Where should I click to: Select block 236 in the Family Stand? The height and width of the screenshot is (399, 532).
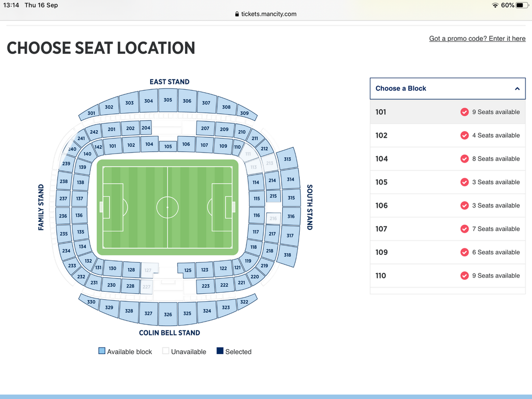tap(63, 216)
